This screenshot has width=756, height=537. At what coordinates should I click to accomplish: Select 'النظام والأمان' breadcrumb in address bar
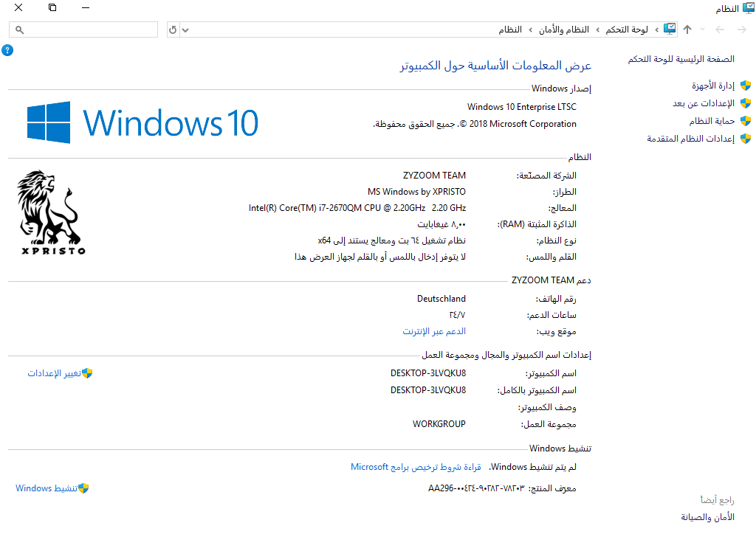click(563, 30)
